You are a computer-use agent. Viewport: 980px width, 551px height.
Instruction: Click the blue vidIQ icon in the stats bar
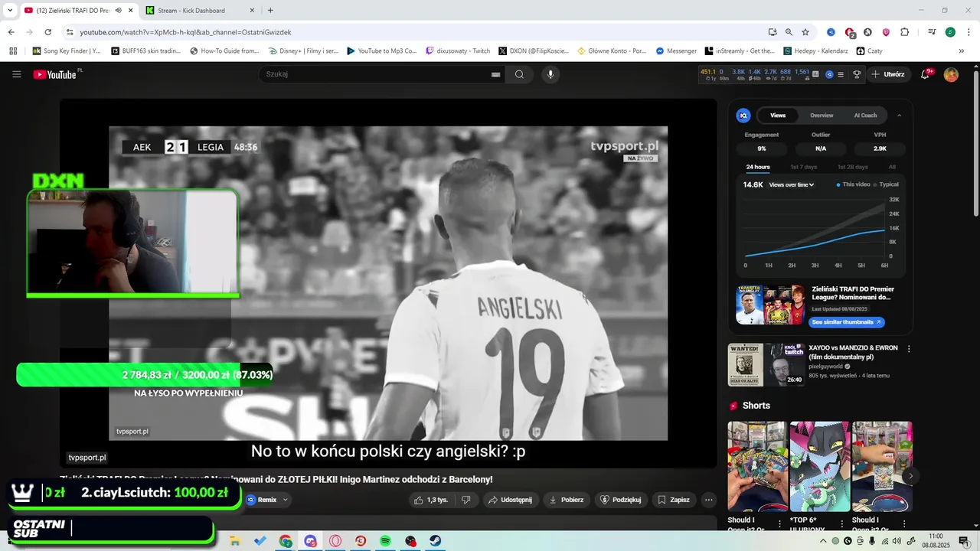pyautogui.click(x=828, y=74)
